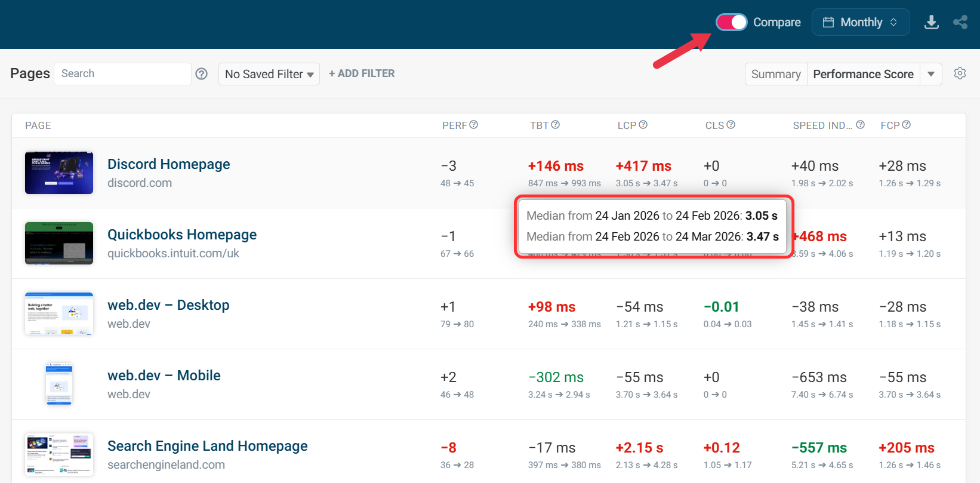Click Search Engine Land −8 PERF value
Image resolution: width=980 pixels, height=483 pixels.
pyautogui.click(x=448, y=448)
